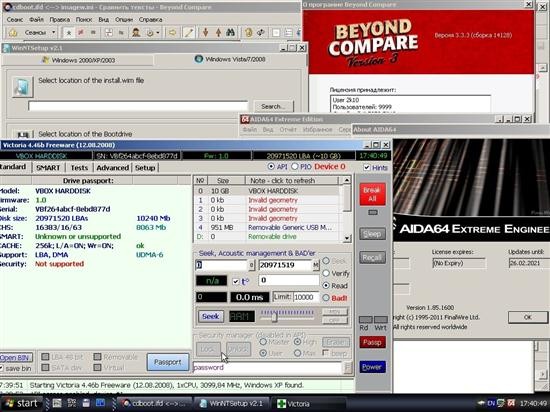Click the password input field in Victoria
The height and width of the screenshot is (412, 550).
pyautogui.click(x=267, y=367)
